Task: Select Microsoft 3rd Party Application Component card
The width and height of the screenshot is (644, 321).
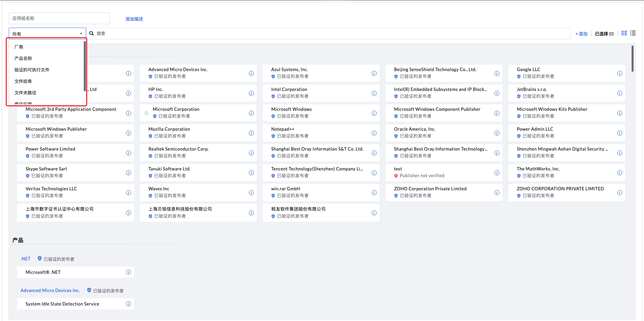Action: pyautogui.click(x=75, y=113)
